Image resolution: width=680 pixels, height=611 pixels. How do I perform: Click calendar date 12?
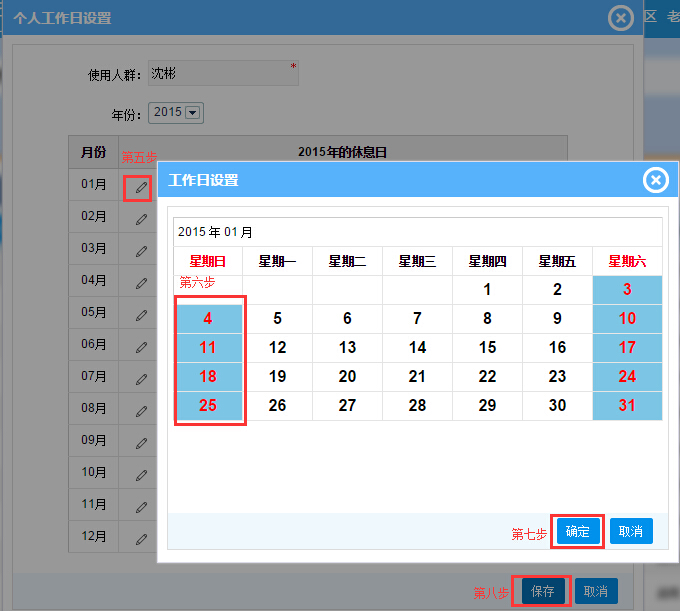[x=278, y=348]
